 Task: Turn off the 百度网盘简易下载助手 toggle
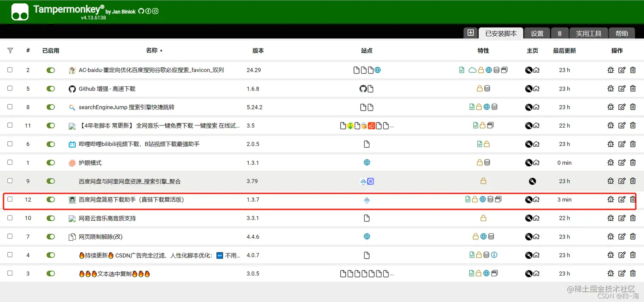[x=51, y=199]
